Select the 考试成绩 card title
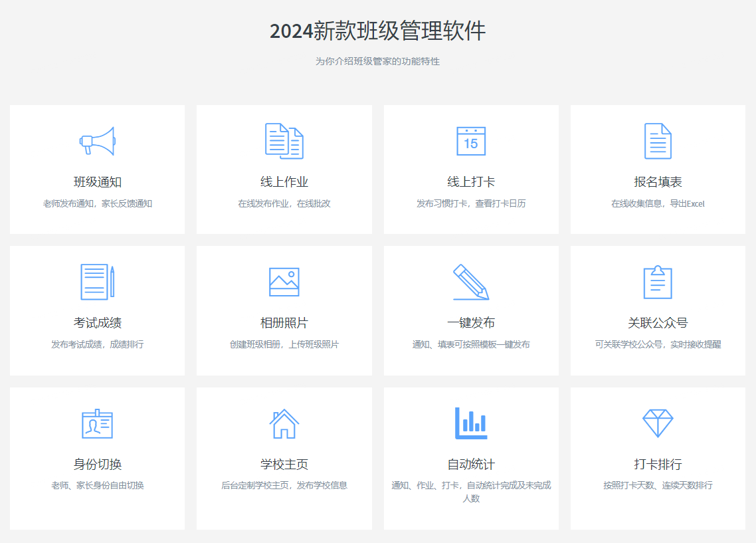The height and width of the screenshot is (543, 756). point(97,323)
